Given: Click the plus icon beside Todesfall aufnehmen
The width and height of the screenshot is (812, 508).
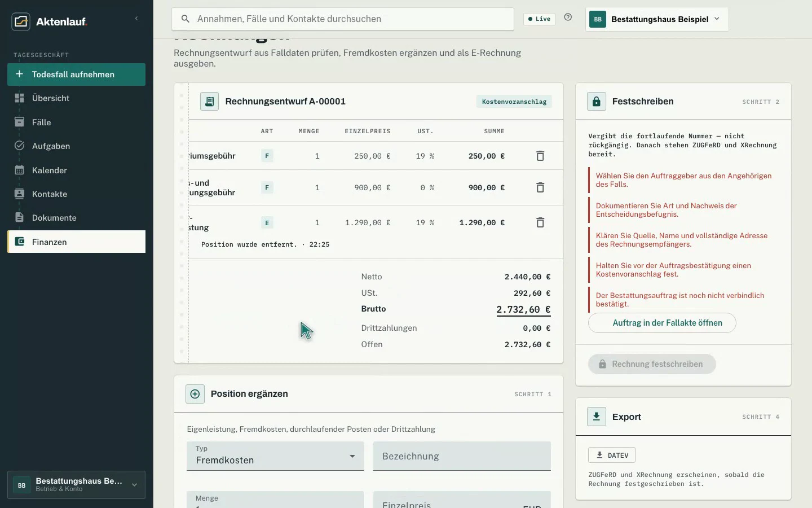Looking at the screenshot, I should (x=19, y=74).
